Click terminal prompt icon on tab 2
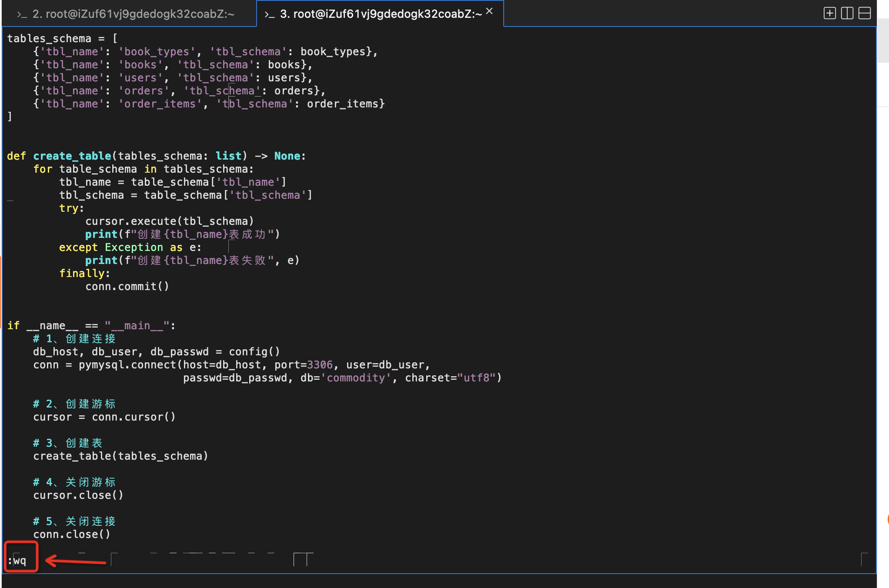The height and width of the screenshot is (588, 889). (22, 15)
